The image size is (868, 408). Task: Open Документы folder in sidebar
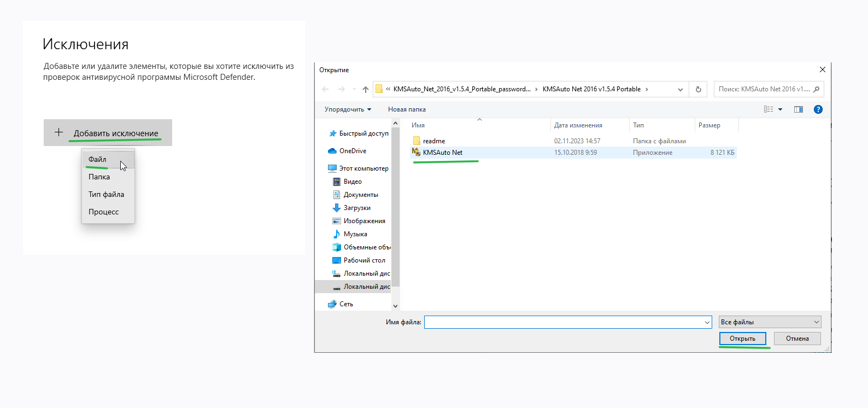tap(356, 195)
